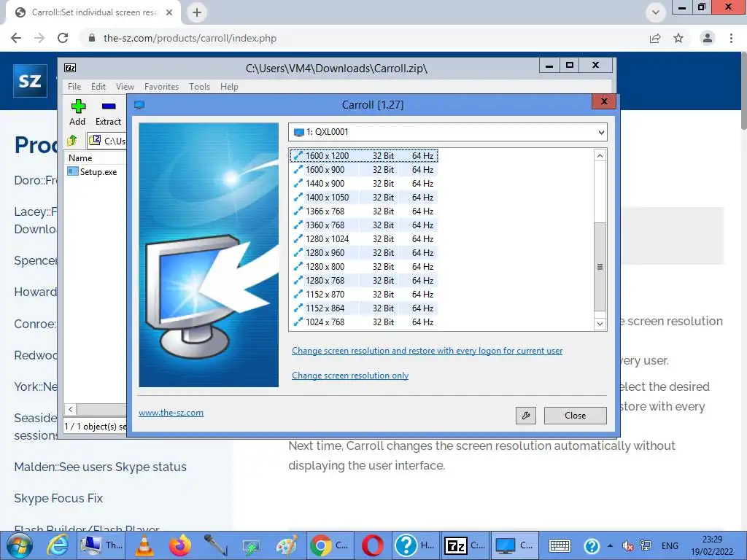
Task: Show hidden tray icons arrow
Action: pyautogui.click(x=610, y=545)
